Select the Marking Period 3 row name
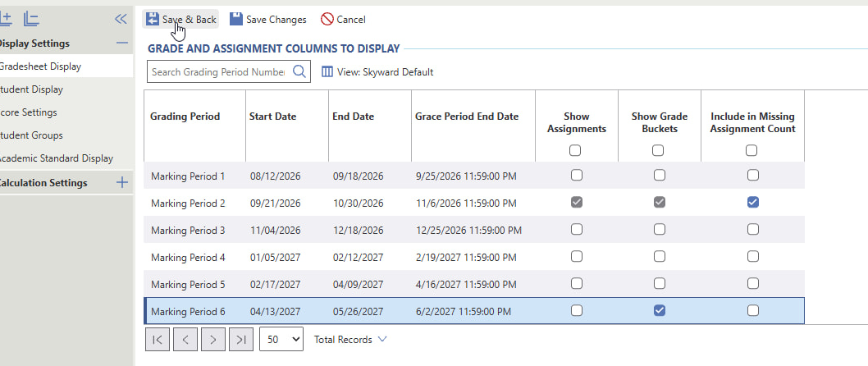This screenshot has width=868, height=366. 188,231
